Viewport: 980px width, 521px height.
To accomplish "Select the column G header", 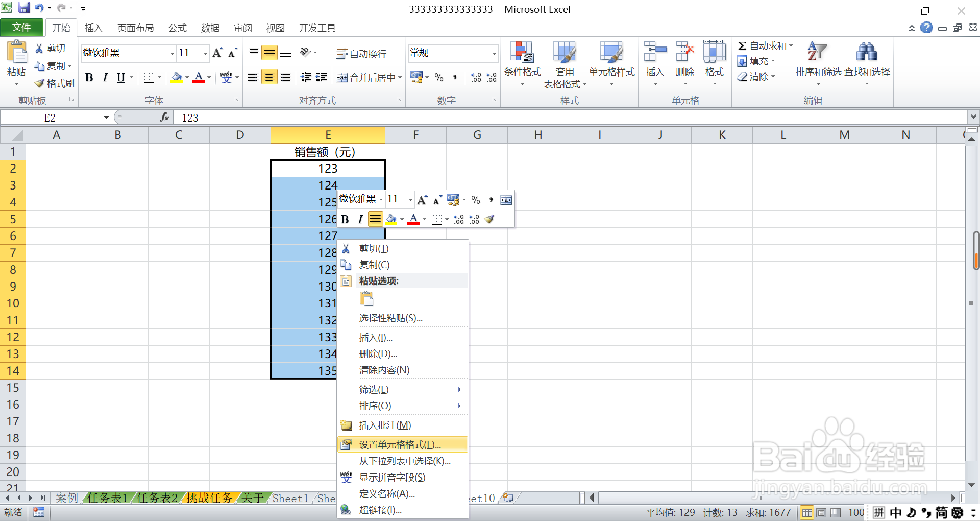I will (x=477, y=135).
